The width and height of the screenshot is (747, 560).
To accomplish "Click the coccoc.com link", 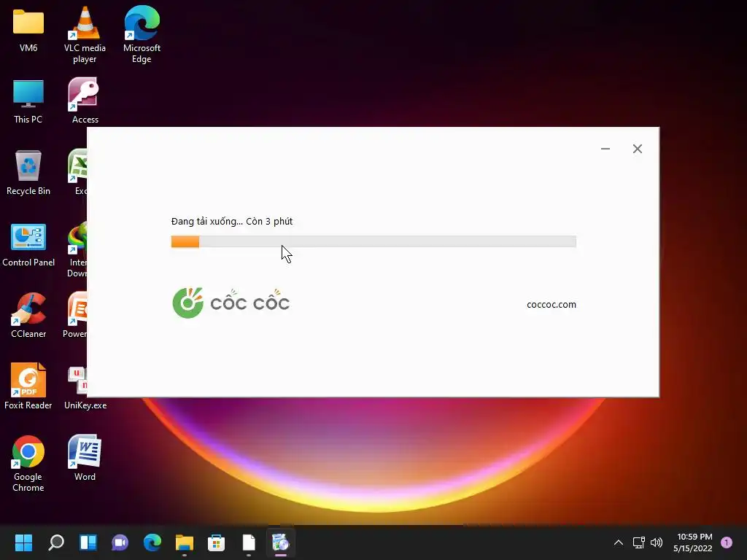I will [x=551, y=305].
